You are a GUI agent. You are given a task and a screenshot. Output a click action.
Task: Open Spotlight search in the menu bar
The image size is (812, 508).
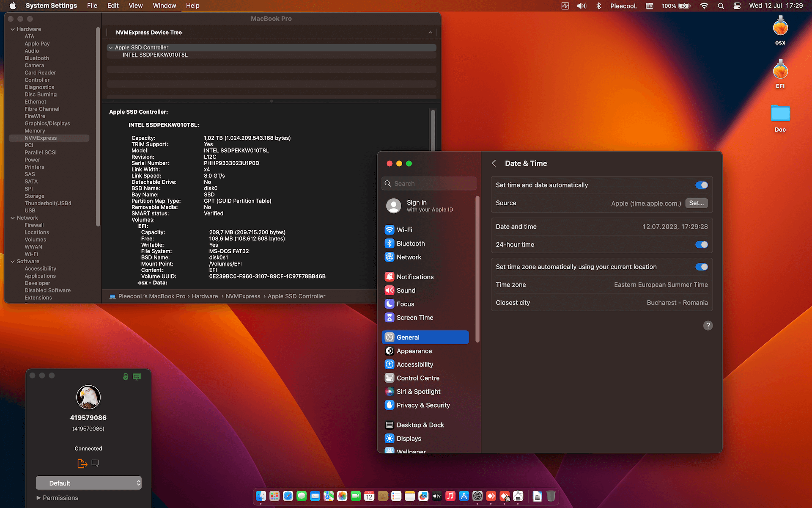pos(721,6)
